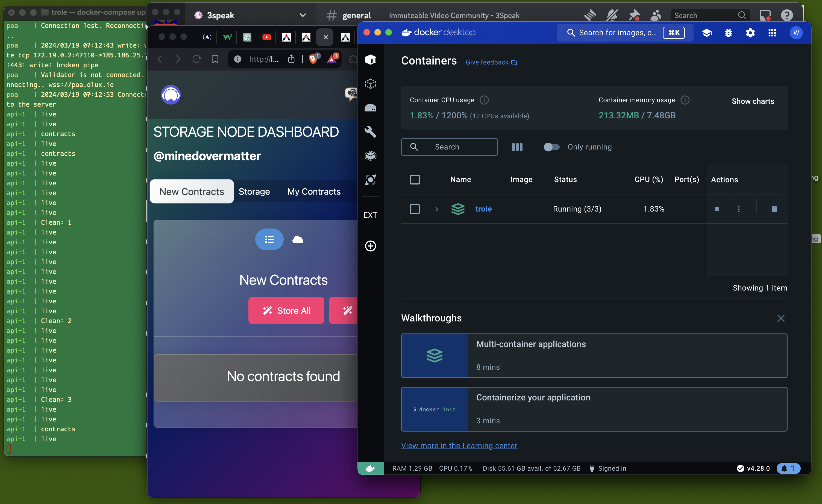Viewport: 822px width, 504px height.
Task: Click the CPU usage info icon
Action: coord(484,100)
